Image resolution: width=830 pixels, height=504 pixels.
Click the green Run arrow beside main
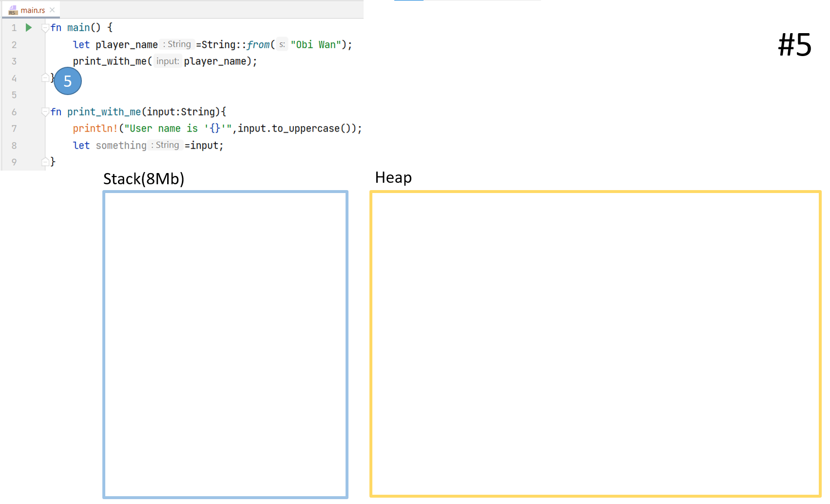[29, 28]
